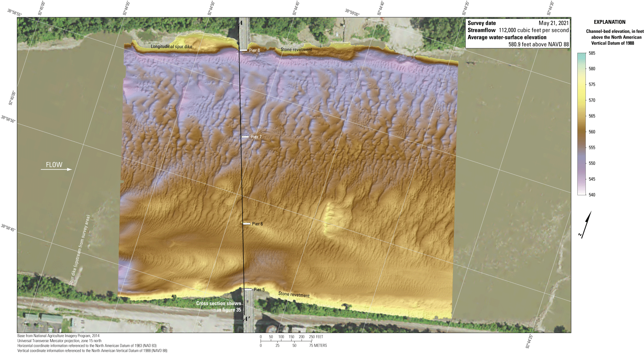The height and width of the screenshot is (353, 644).
Task: Click Average water-surface elevation label
Action: pos(507,37)
